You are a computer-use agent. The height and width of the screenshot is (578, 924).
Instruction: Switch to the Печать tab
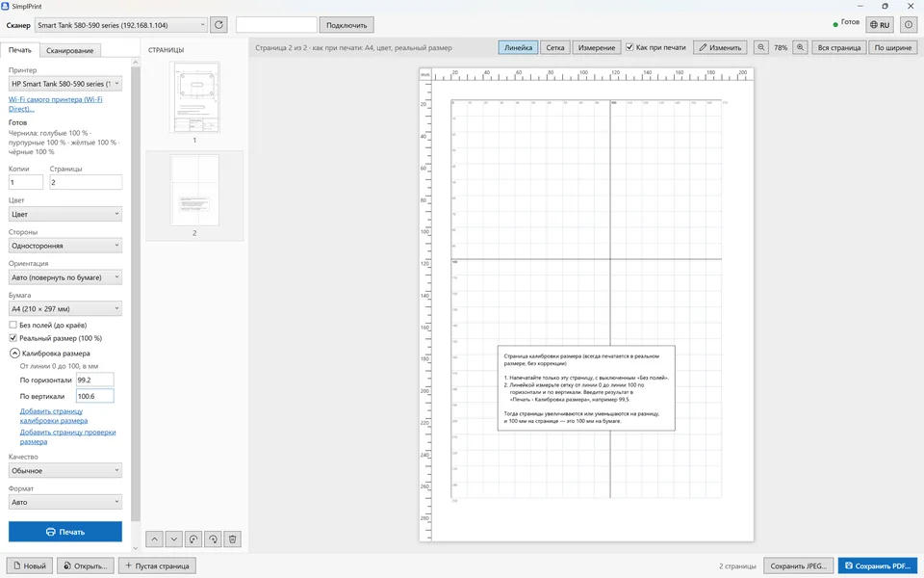coord(20,50)
